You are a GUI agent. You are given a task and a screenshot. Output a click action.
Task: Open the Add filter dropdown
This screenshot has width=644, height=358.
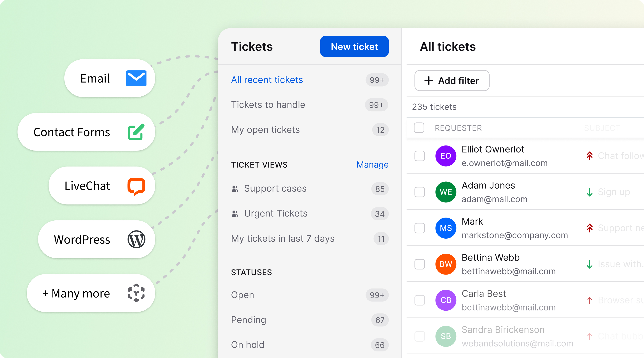(451, 81)
